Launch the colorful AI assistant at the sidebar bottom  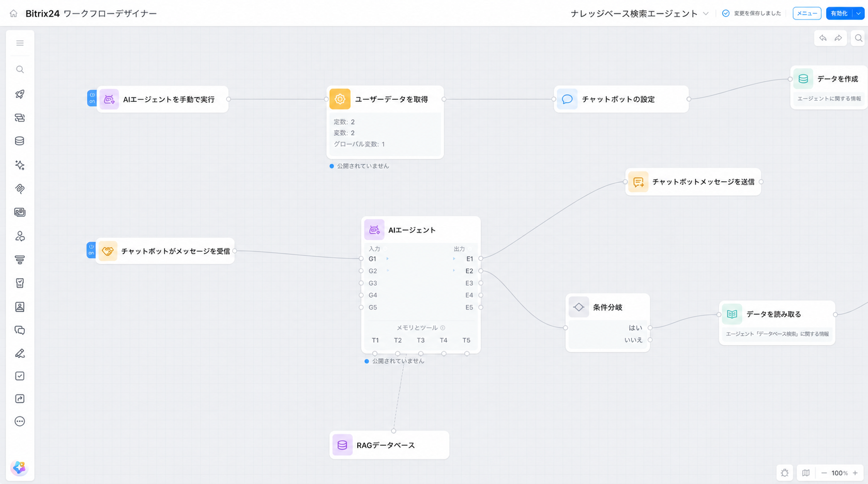click(x=19, y=467)
